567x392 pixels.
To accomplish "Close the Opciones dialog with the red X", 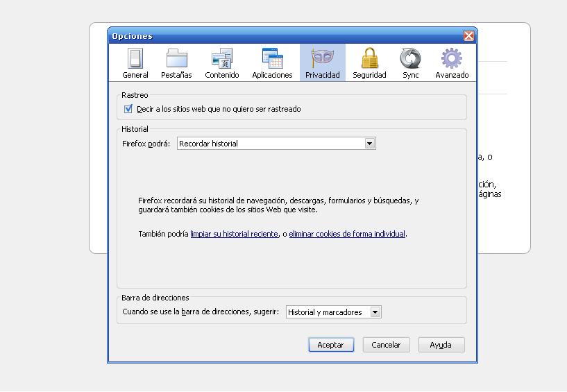I will 469,36.
